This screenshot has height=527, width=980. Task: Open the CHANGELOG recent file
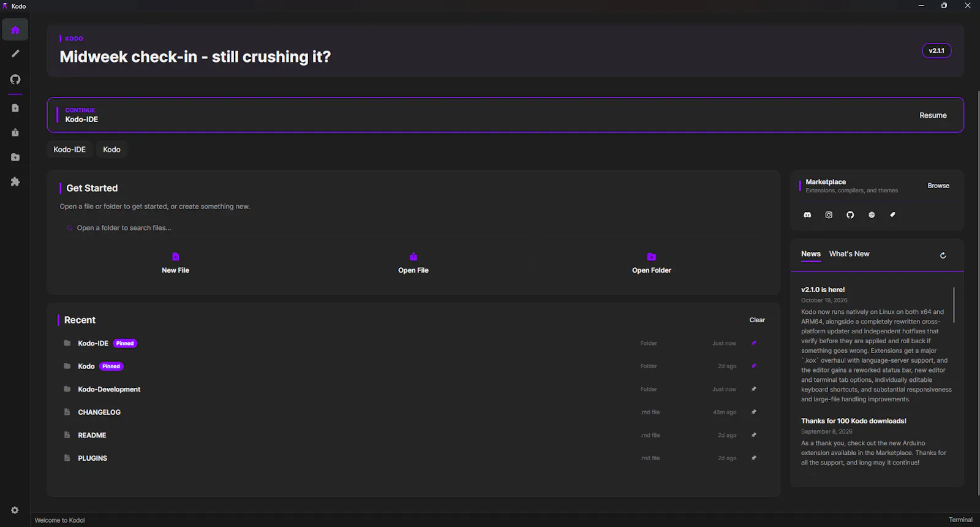click(x=413, y=412)
